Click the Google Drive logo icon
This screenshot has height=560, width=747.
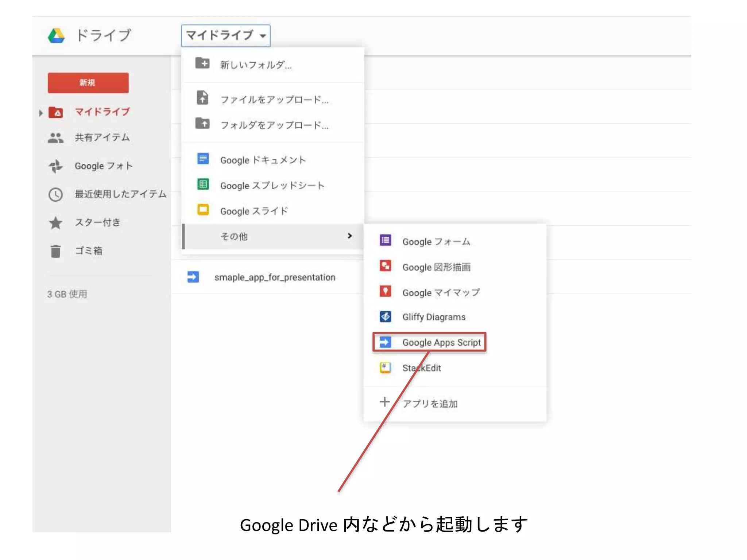coord(56,36)
